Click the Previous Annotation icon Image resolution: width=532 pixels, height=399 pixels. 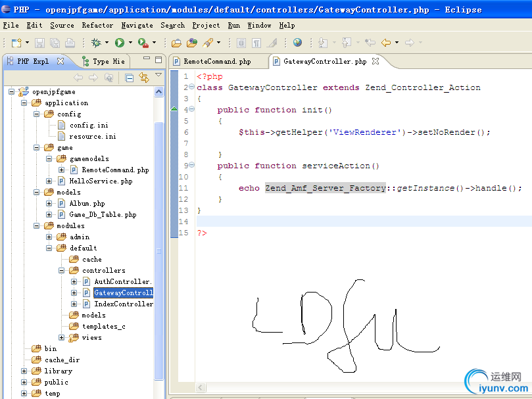coord(347,43)
